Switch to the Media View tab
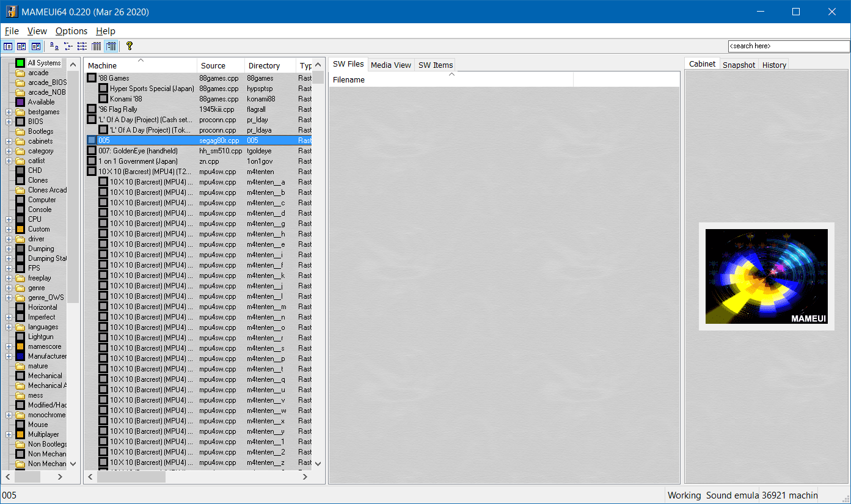The width and height of the screenshot is (851, 504). coord(391,65)
